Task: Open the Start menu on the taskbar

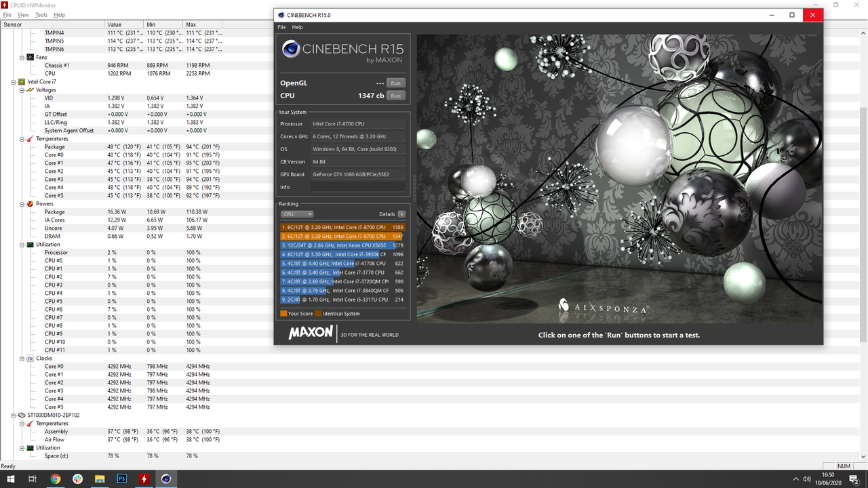Action: tap(10, 479)
